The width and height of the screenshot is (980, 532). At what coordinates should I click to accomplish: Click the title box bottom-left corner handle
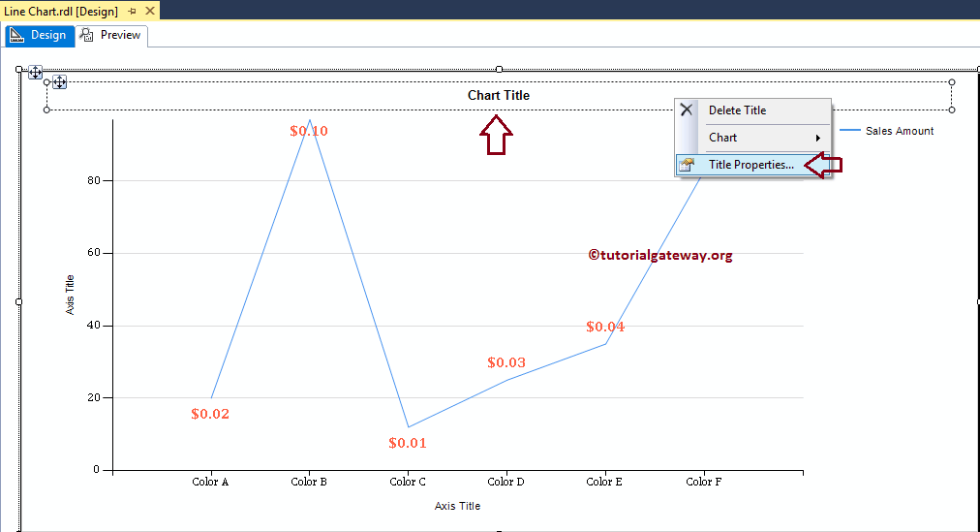[46, 110]
